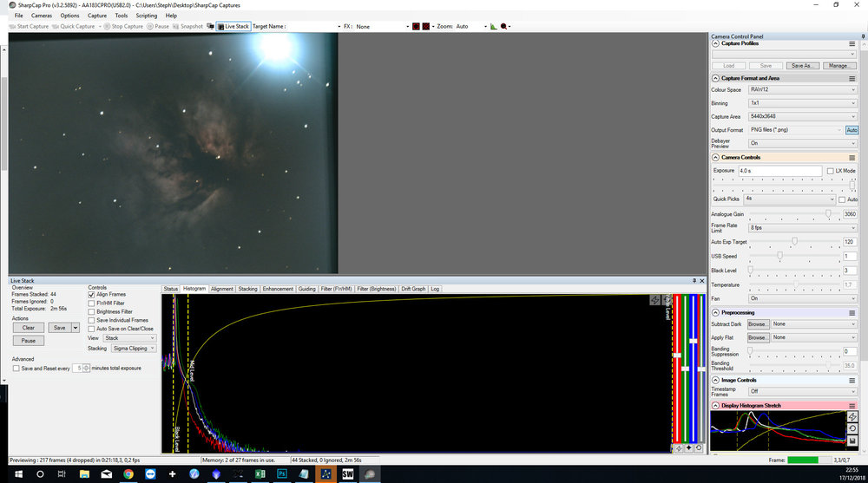Open the Binning dropdown
Viewport: 868px width, 483px height.
[x=802, y=103]
